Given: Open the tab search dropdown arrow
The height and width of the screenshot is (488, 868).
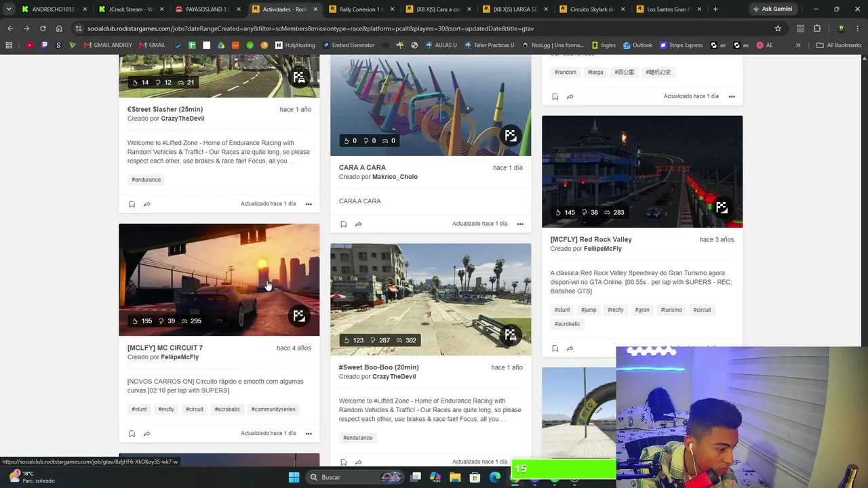Looking at the screenshot, I should pyautogui.click(x=9, y=9).
